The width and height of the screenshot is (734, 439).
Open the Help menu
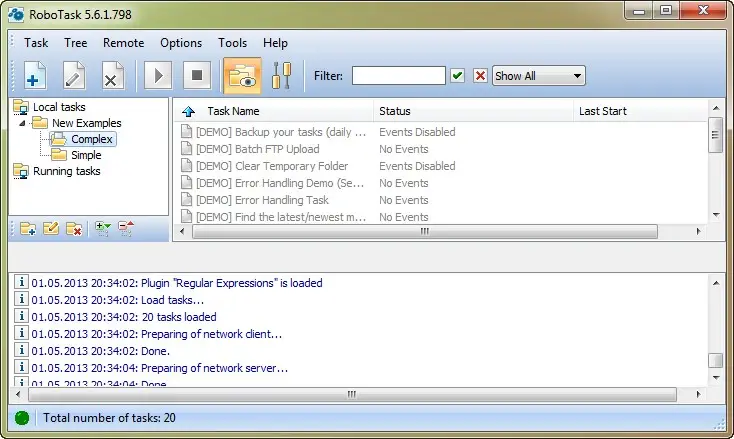pos(275,43)
